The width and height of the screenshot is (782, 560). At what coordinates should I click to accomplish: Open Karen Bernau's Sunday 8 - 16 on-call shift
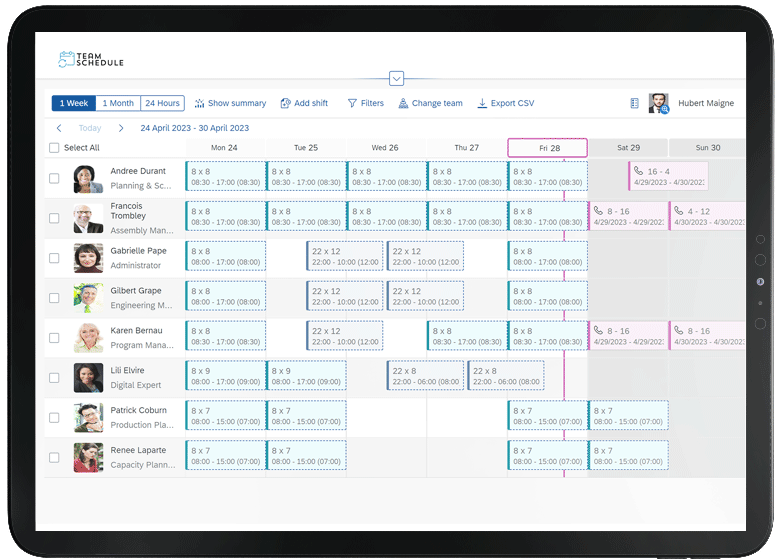click(x=708, y=336)
